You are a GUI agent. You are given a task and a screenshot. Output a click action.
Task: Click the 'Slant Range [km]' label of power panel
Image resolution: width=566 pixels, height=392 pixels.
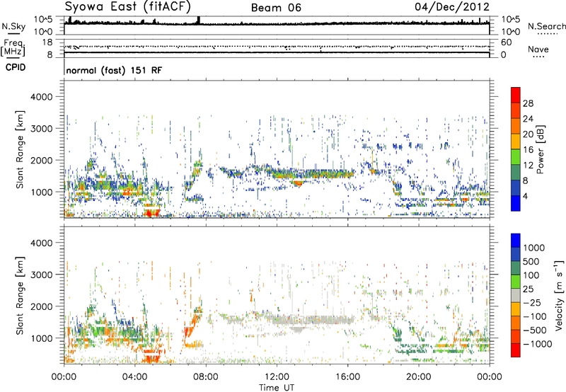[20, 150]
